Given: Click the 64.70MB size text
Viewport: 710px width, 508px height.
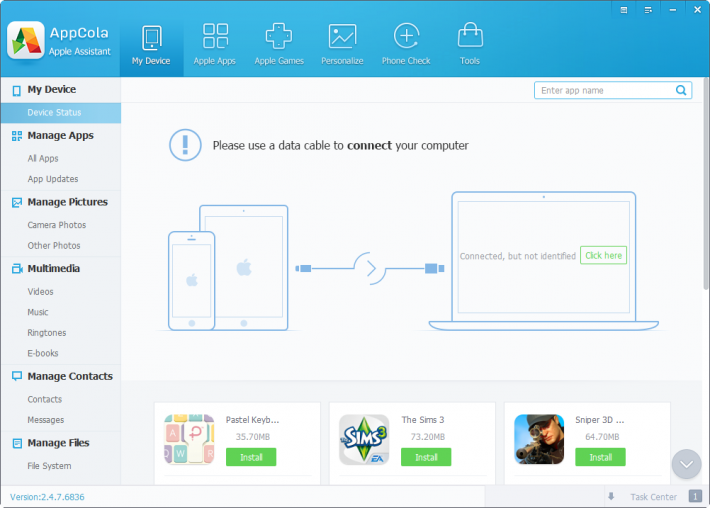Looking at the screenshot, I should pyautogui.click(x=602, y=437).
